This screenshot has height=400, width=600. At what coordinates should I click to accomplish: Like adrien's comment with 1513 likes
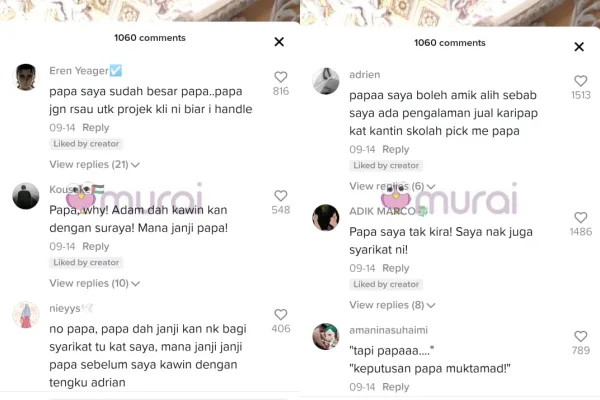(x=580, y=81)
